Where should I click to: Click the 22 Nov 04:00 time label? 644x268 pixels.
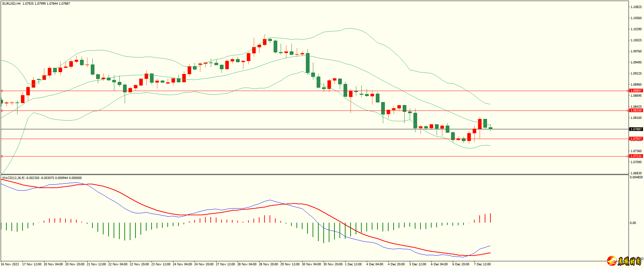(x=118, y=264)
